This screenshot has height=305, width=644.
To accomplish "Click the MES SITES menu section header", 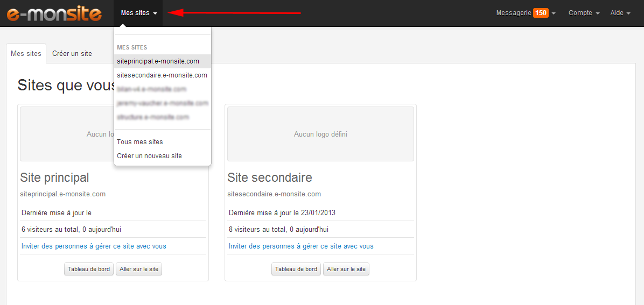I will (x=132, y=48).
